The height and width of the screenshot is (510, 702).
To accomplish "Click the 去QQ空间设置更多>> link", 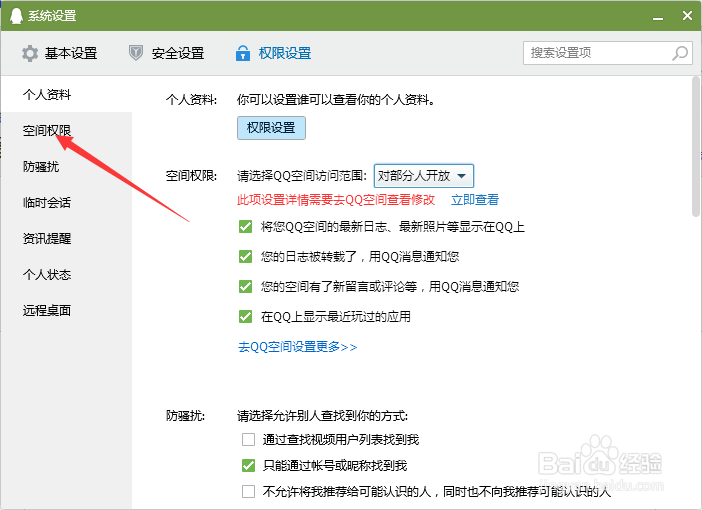I will tap(297, 347).
